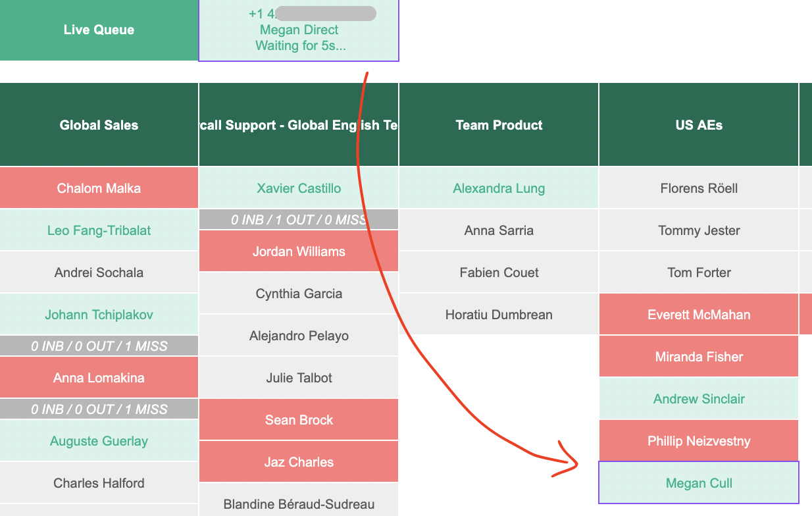Select Chalom Malka in Global Sales
Image resolution: width=812 pixels, height=516 pixels.
[x=99, y=188]
